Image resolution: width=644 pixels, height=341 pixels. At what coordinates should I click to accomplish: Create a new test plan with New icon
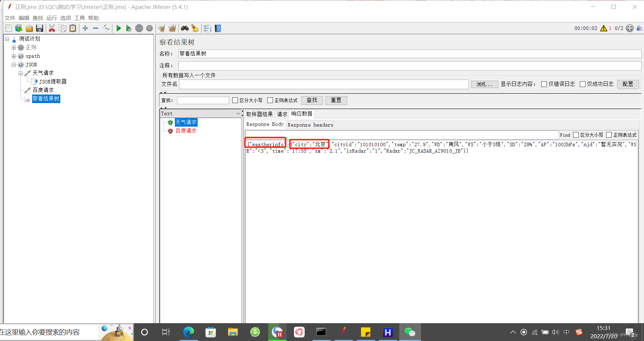click(x=9, y=28)
